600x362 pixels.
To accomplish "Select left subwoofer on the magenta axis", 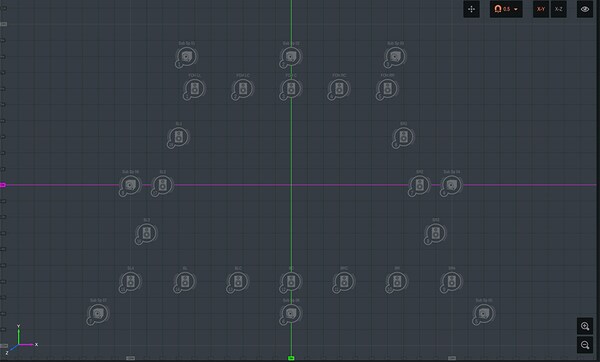I will [x=130, y=185].
